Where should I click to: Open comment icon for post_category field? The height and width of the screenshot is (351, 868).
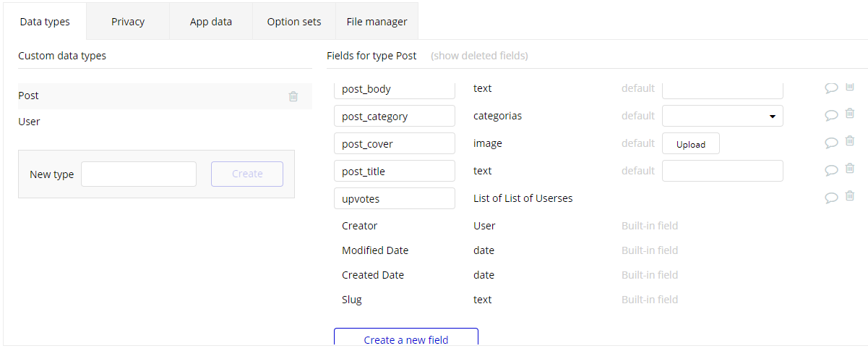click(x=831, y=115)
